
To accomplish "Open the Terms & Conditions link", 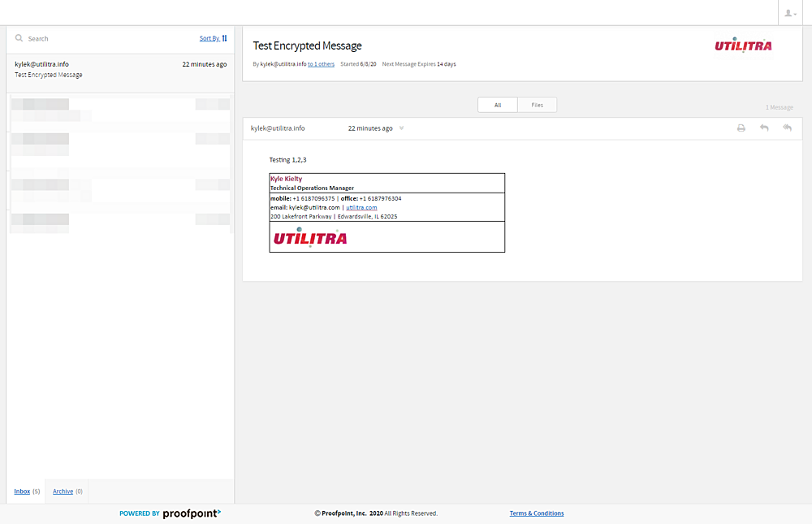I will coord(536,513).
